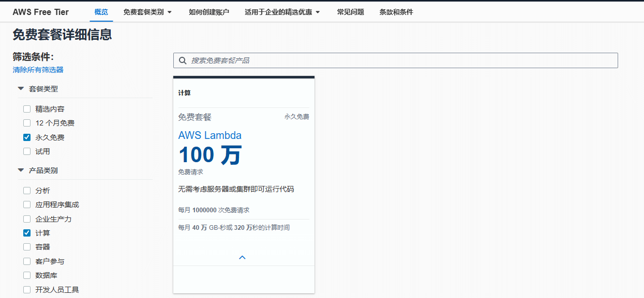This screenshot has height=298, width=644.
Task: Collapse the 产品类别 filter section
Action: click(21, 170)
